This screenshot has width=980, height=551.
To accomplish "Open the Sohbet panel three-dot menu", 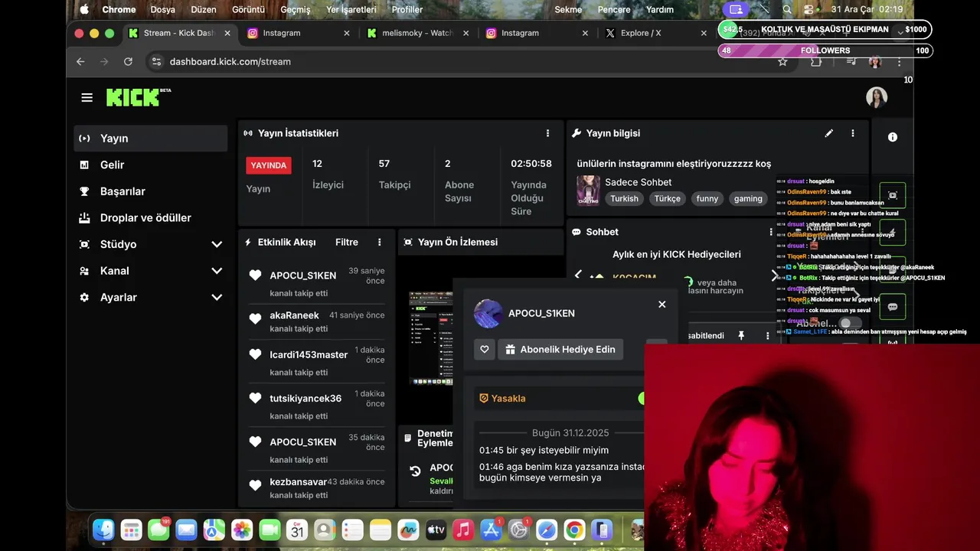I will coord(771,232).
